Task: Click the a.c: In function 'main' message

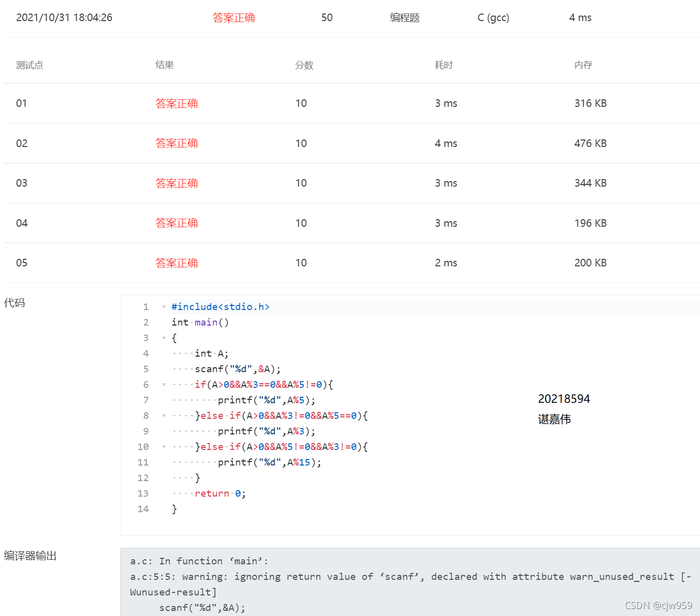Action: [200, 561]
